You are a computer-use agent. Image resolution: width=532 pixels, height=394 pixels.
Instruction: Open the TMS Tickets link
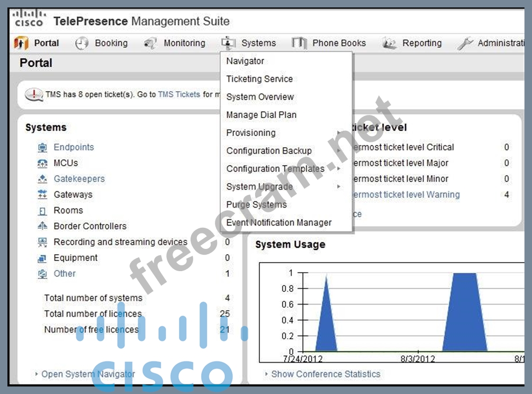coord(179,94)
